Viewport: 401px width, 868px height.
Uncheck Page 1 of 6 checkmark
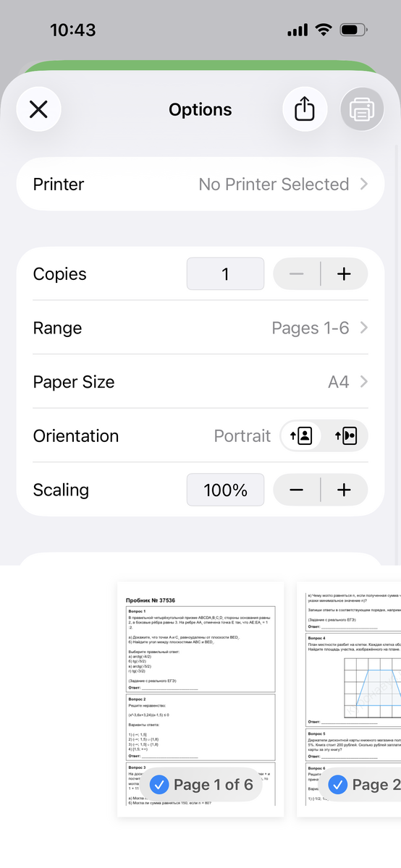(x=160, y=785)
